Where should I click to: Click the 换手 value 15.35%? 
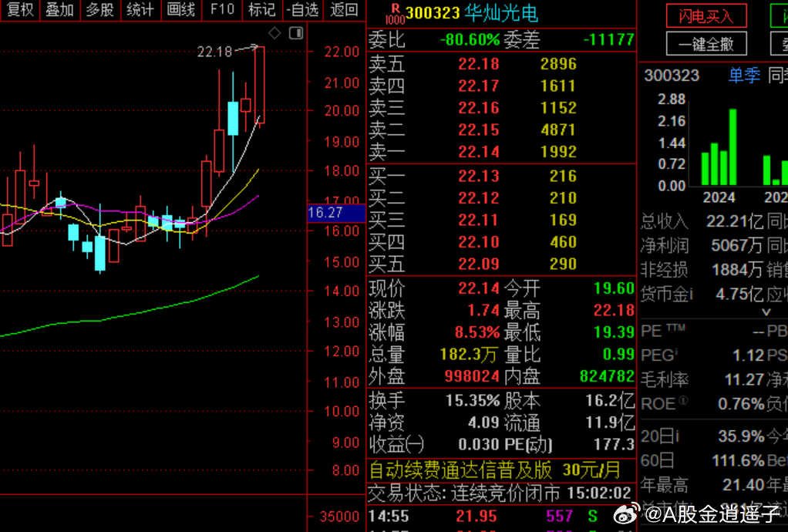(473, 400)
